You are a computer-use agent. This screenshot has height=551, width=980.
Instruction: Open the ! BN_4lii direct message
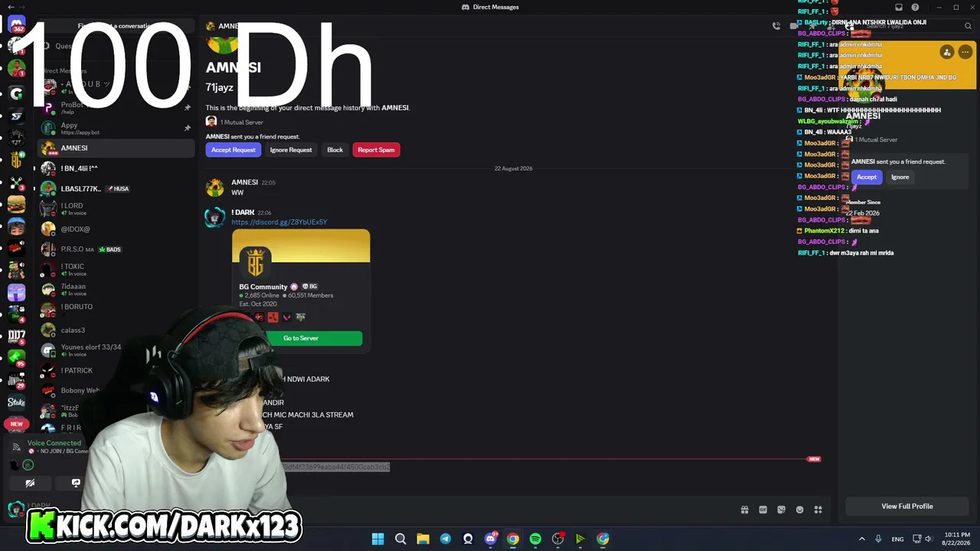pos(115,168)
